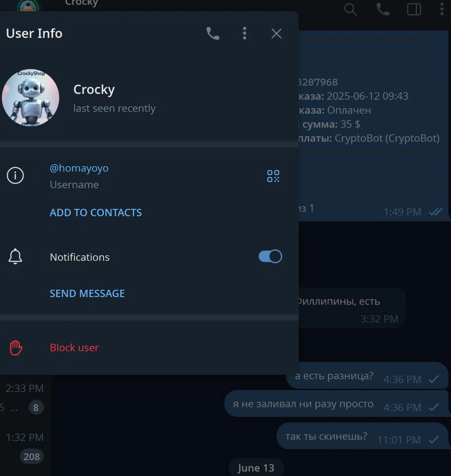Open chat header three-dot menu
The width and height of the screenshot is (451, 476).
(442, 9)
